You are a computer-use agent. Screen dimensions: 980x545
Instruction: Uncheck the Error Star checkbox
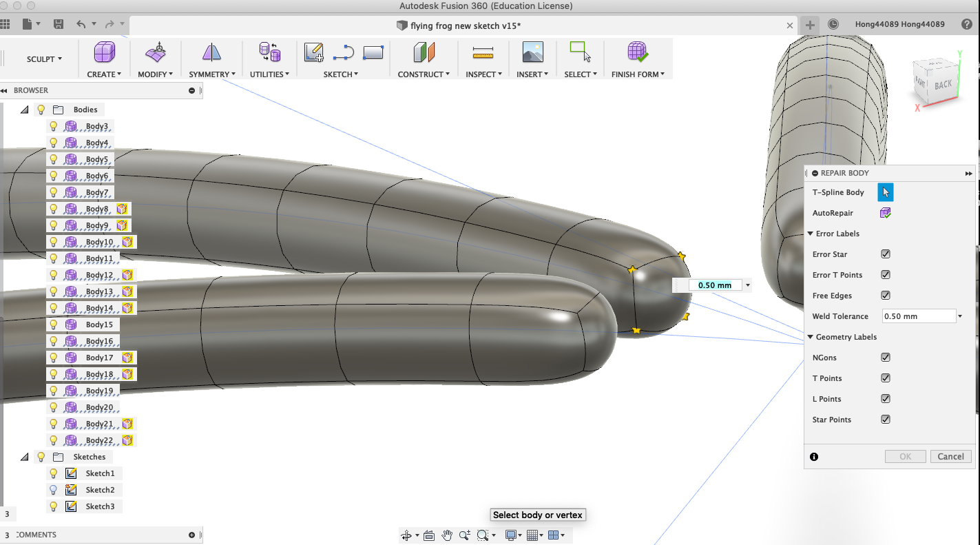click(885, 254)
